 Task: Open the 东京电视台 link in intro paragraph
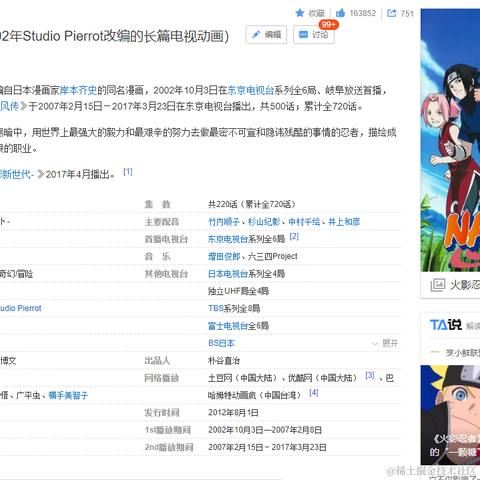(x=251, y=90)
